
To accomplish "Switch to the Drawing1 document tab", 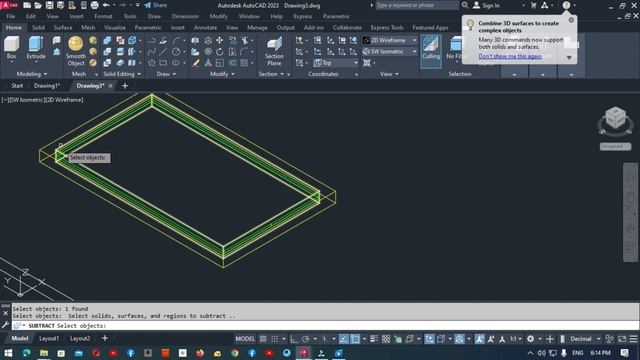I will 47,86.
